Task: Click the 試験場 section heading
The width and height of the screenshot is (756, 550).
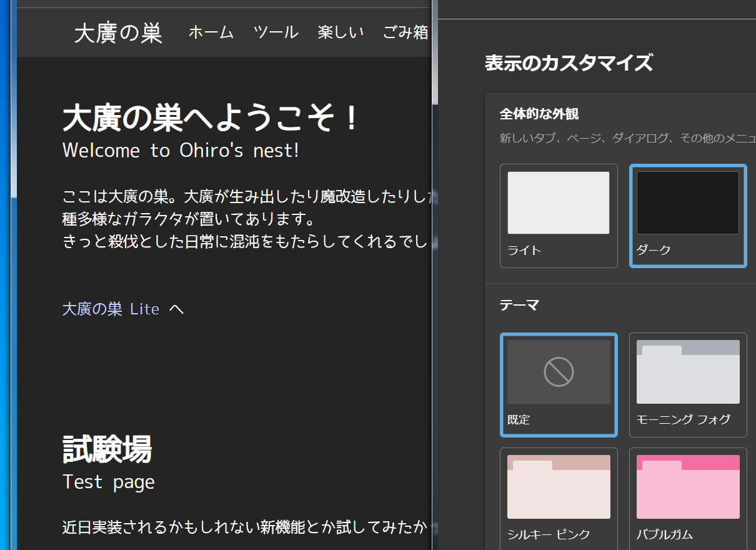Action: (x=107, y=449)
